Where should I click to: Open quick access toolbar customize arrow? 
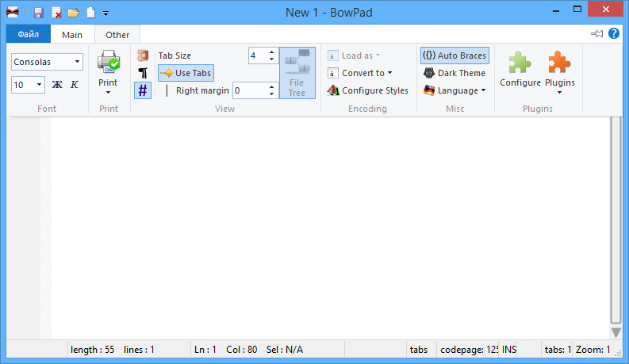[x=106, y=13]
